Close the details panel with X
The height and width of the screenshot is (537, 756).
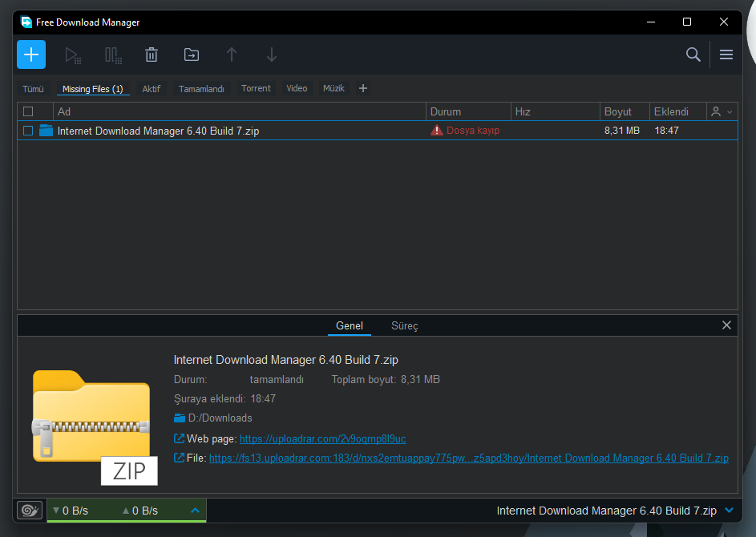coord(726,325)
